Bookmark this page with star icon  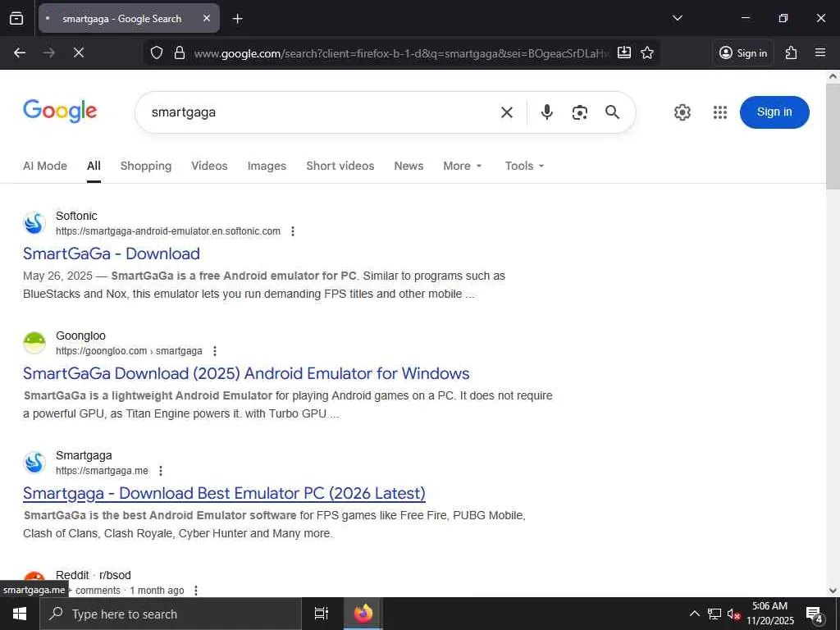[x=647, y=52]
